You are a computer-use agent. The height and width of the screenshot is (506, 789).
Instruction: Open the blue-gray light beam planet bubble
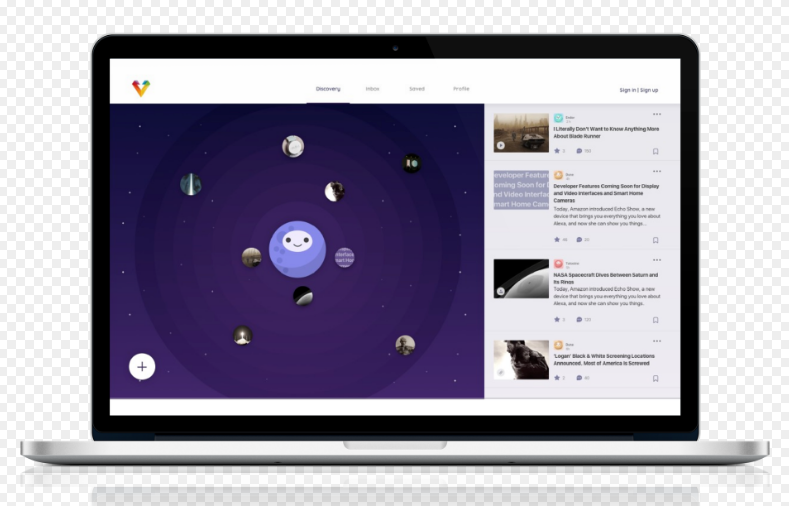pyautogui.click(x=191, y=184)
